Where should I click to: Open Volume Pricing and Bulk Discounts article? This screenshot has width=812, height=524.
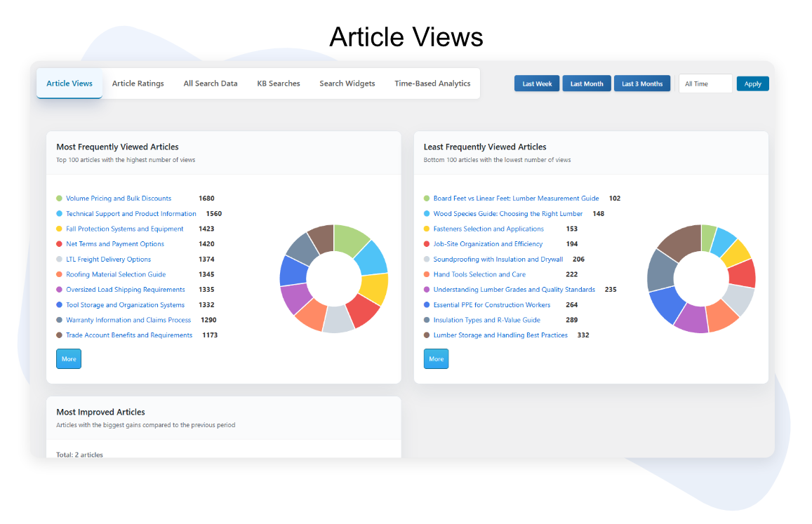tap(119, 199)
